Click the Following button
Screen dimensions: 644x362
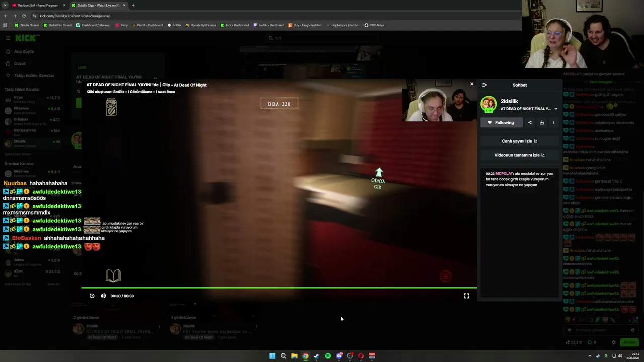(x=501, y=123)
